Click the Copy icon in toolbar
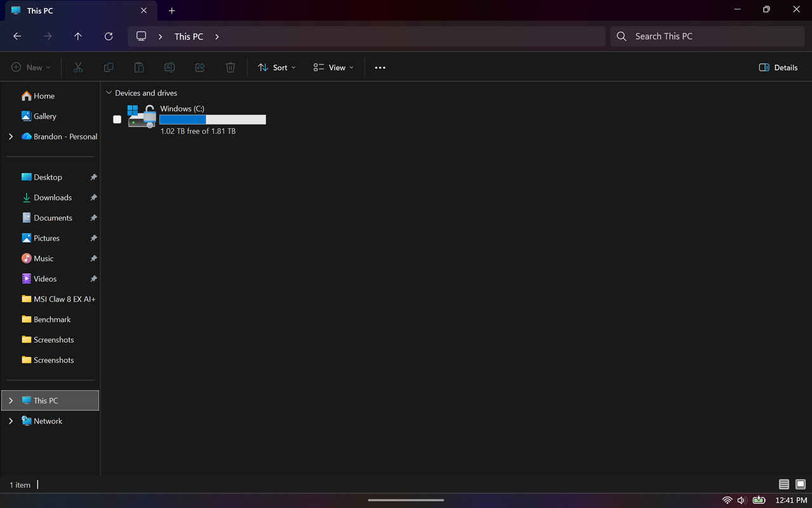Screen dimensions: 812x508 pyautogui.click(x=108, y=67)
